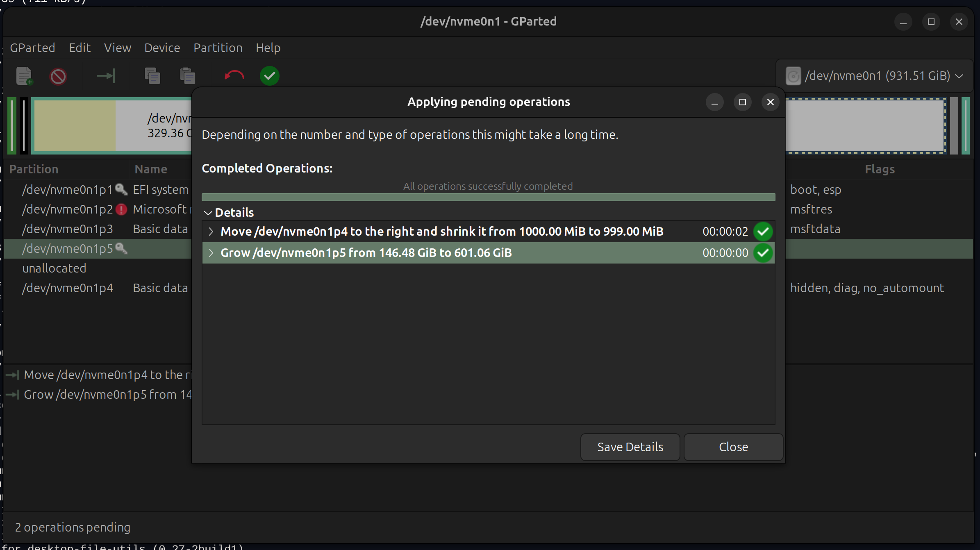Click the Close button in the dialog

[x=734, y=447]
